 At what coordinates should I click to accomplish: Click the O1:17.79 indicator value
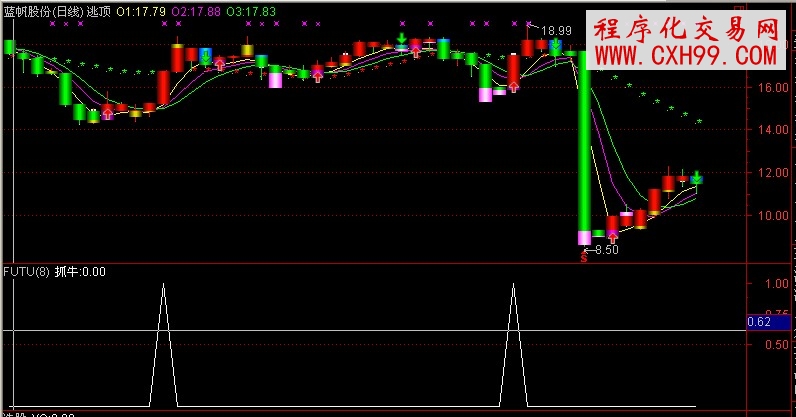138,10
